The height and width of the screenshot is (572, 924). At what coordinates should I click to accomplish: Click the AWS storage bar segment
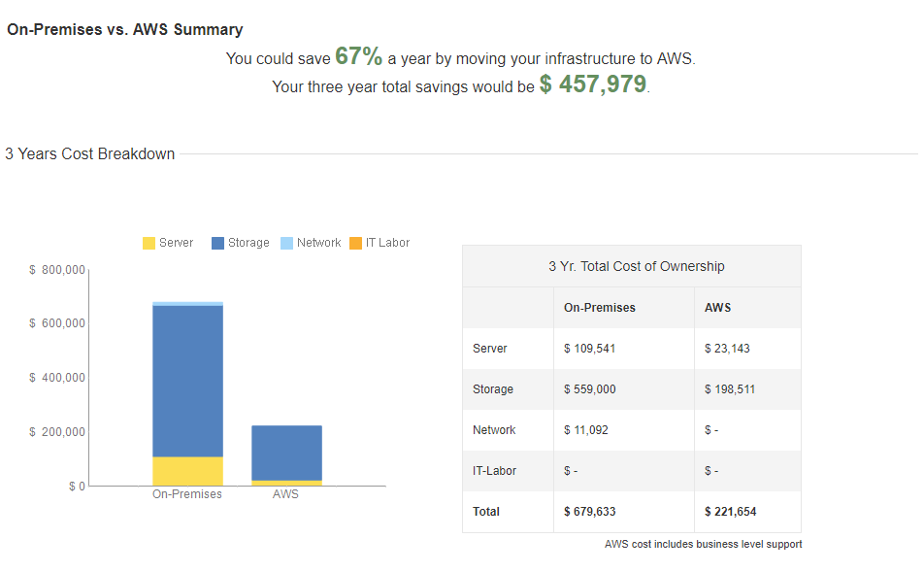(286, 453)
